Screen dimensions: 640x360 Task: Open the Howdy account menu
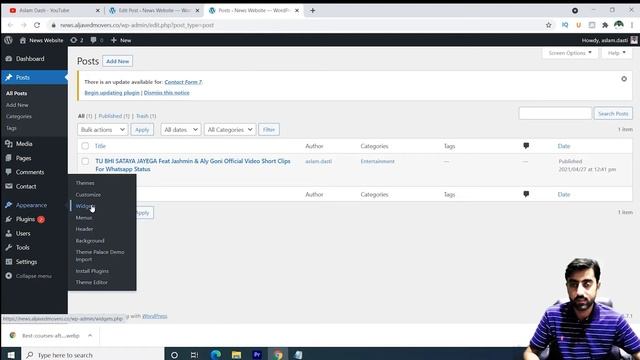(x=609, y=40)
